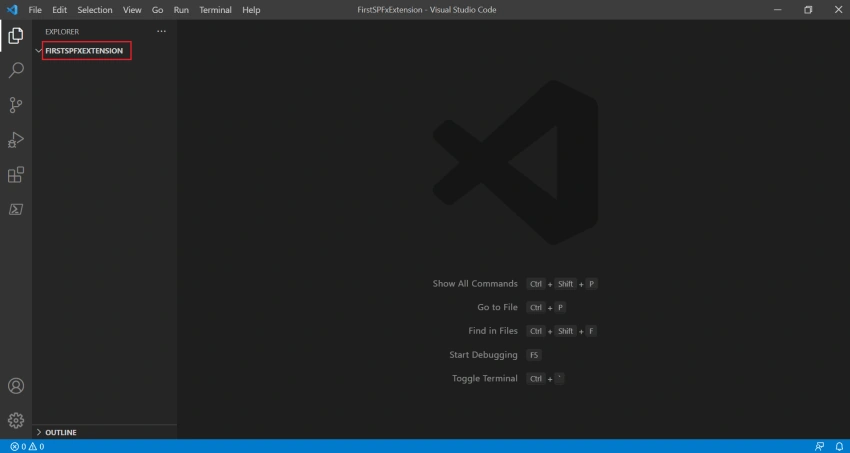Open notifications bell in status bar
Image resolution: width=850 pixels, height=453 pixels.
coord(839,446)
